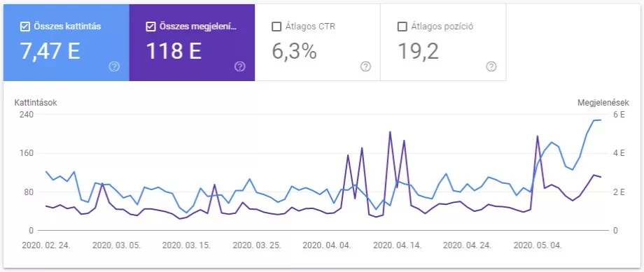644x272 pixels.
Task: Select the 118 E impressions value
Action: point(174,51)
